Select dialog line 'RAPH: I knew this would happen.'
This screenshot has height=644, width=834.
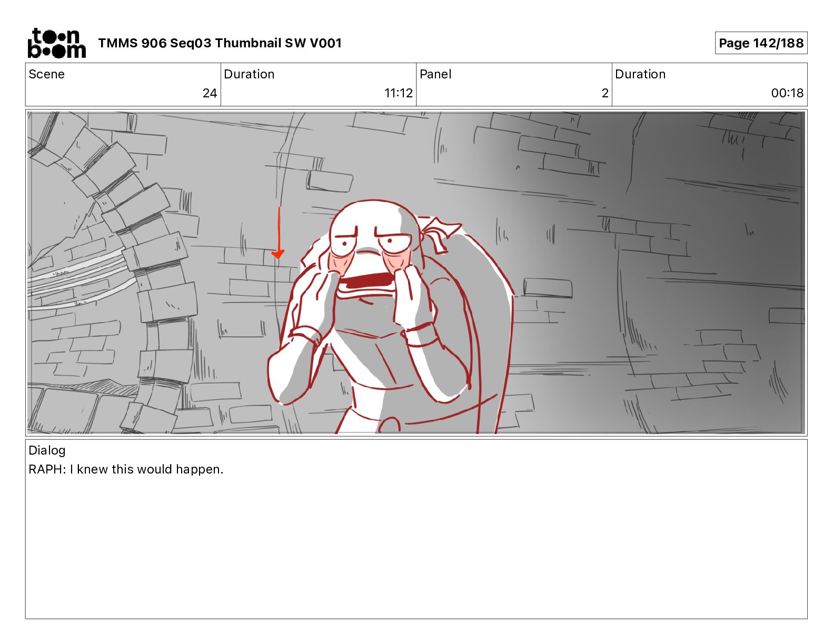tap(126, 469)
